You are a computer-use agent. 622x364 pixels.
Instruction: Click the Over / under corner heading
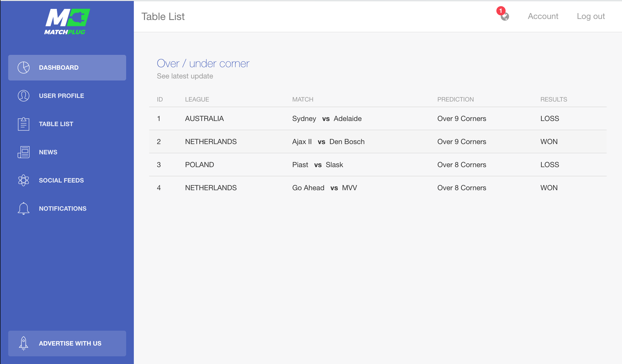pyautogui.click(x=203, y=64)
